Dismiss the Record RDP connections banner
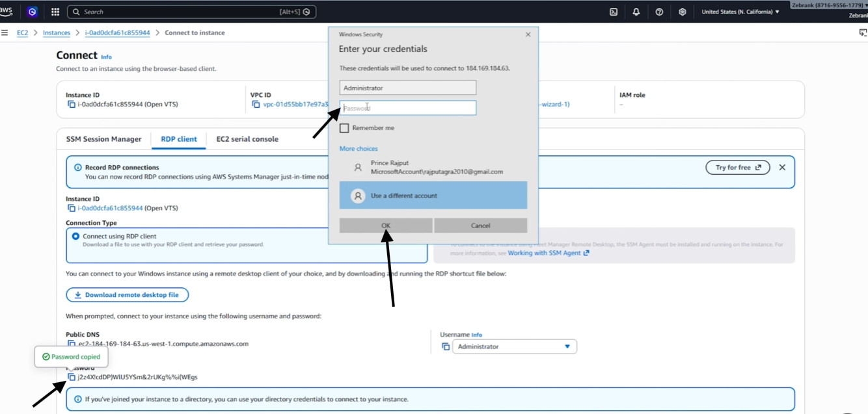 click(x=782, y=168)
